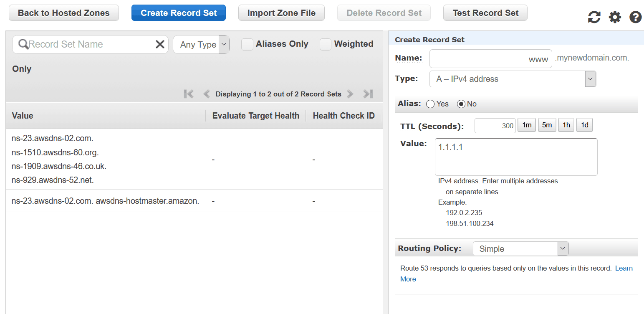Select the ns-929.awsdns-52.net. value

coord(53,180)
